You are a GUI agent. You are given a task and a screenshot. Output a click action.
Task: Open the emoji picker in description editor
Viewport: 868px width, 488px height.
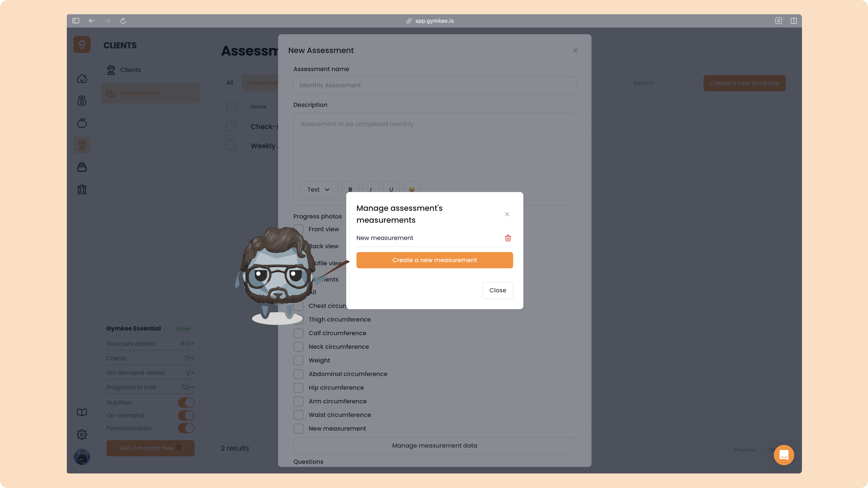pyautogui.click(x=411, y=189)
